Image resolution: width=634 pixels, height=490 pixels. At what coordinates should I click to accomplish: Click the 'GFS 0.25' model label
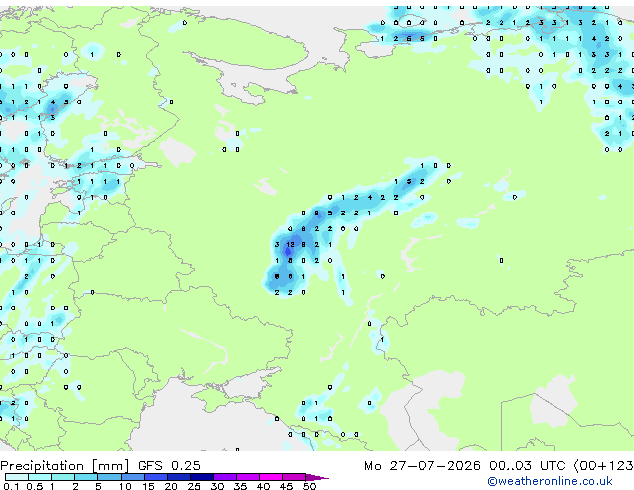click(x=169, y=466)
